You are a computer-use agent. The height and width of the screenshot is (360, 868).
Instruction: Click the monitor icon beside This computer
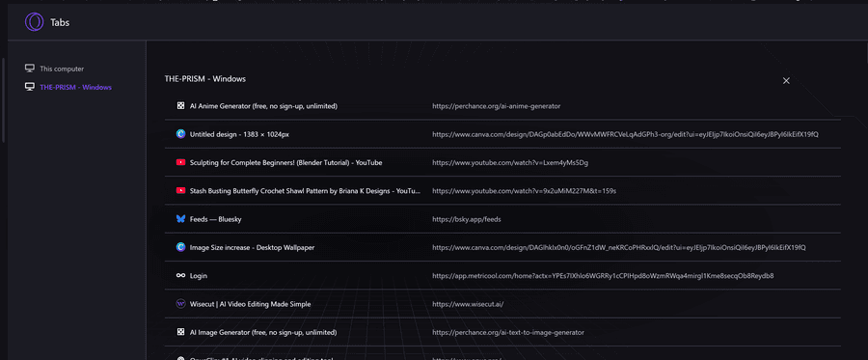[x=30, y=69]
